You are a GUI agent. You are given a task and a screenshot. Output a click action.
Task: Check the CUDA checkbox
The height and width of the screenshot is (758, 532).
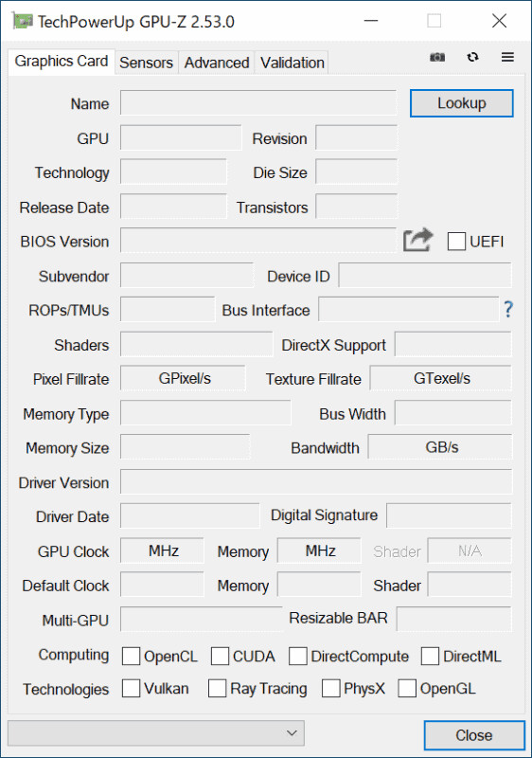coord(220,656)
